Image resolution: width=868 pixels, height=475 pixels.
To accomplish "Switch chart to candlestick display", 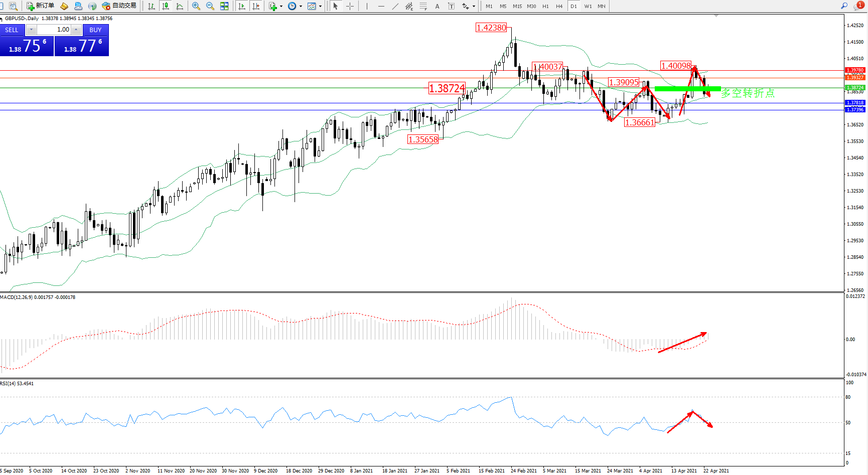I will pos(166,6).
